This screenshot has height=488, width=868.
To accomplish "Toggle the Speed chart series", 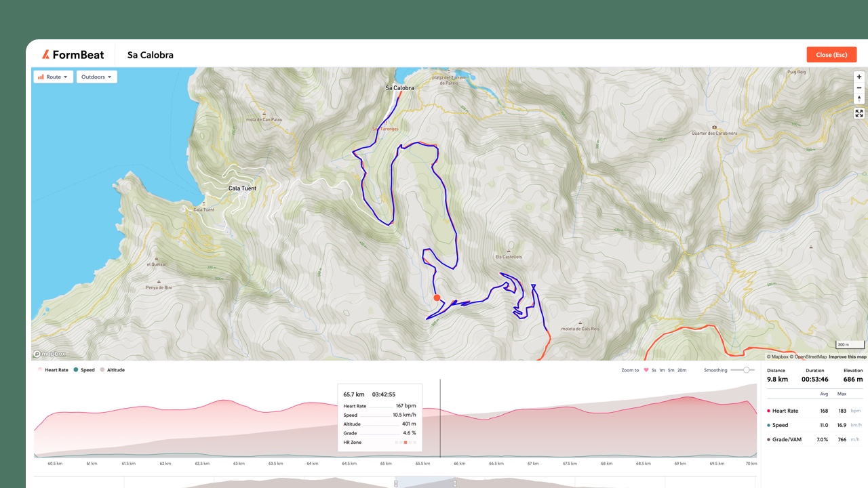I will coord(84,370).
